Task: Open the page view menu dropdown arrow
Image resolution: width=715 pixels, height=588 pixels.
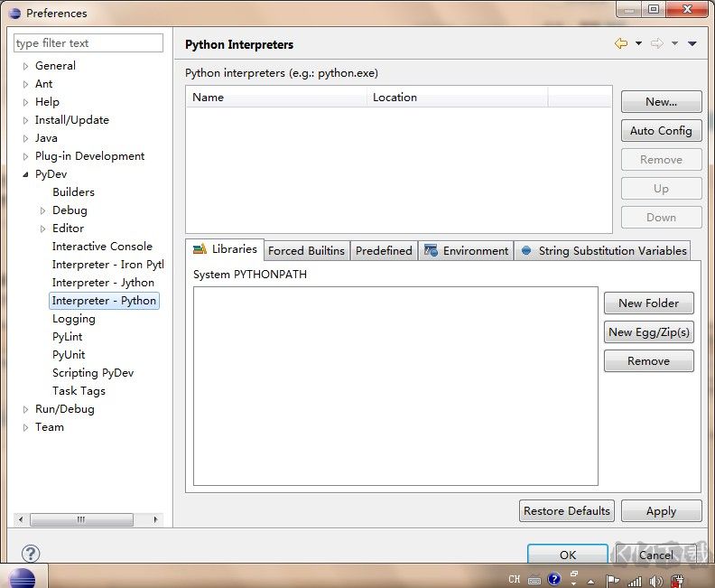Action: 692,43
